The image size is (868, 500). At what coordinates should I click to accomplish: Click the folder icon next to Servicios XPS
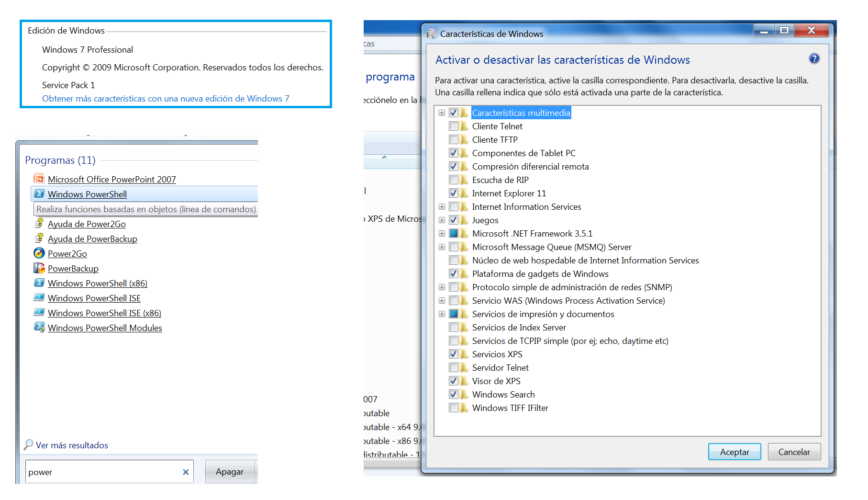point(464,354)
